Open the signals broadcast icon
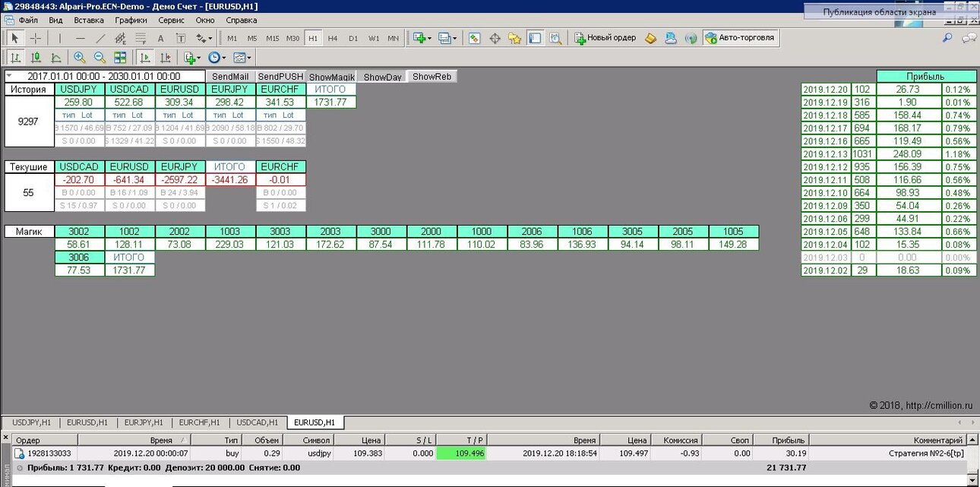This screenshot has height=487, width=980. 691,38
